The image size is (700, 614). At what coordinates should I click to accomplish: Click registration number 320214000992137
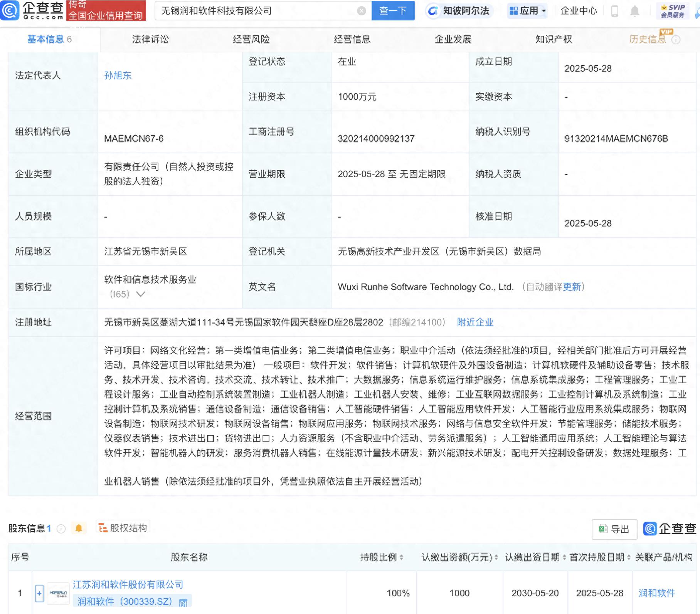(376, 139)
